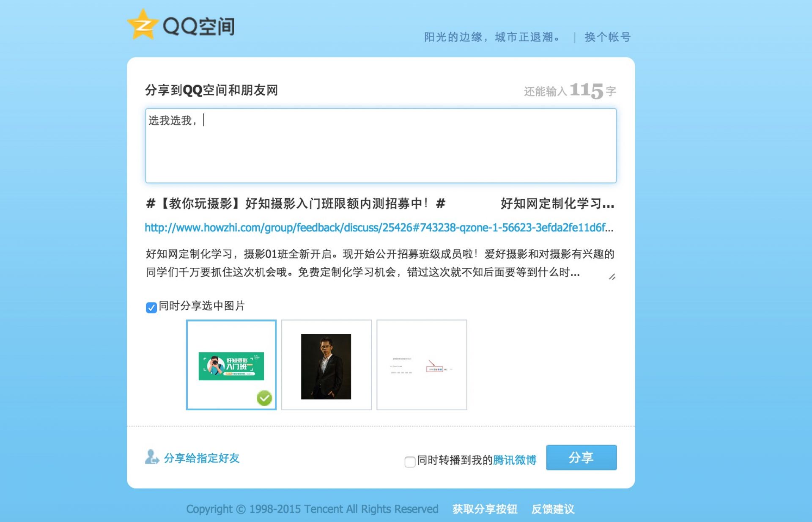The image size is (812, 522).
Task: Click the username 阳光的边缘，城市正退潮。
Action: (x=492, y=37)
